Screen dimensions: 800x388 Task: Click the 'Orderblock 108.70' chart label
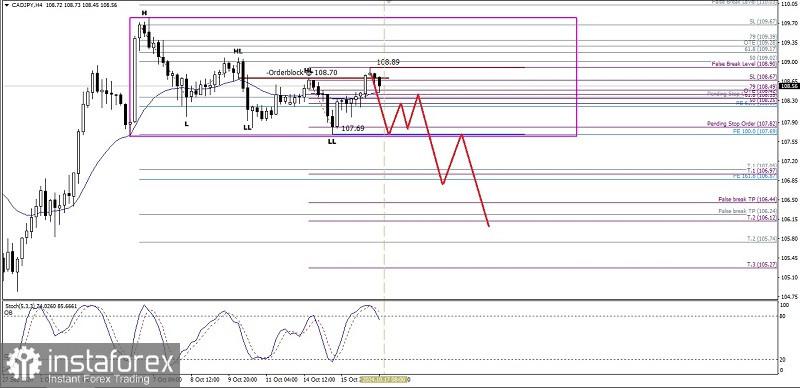coord(302,73)
